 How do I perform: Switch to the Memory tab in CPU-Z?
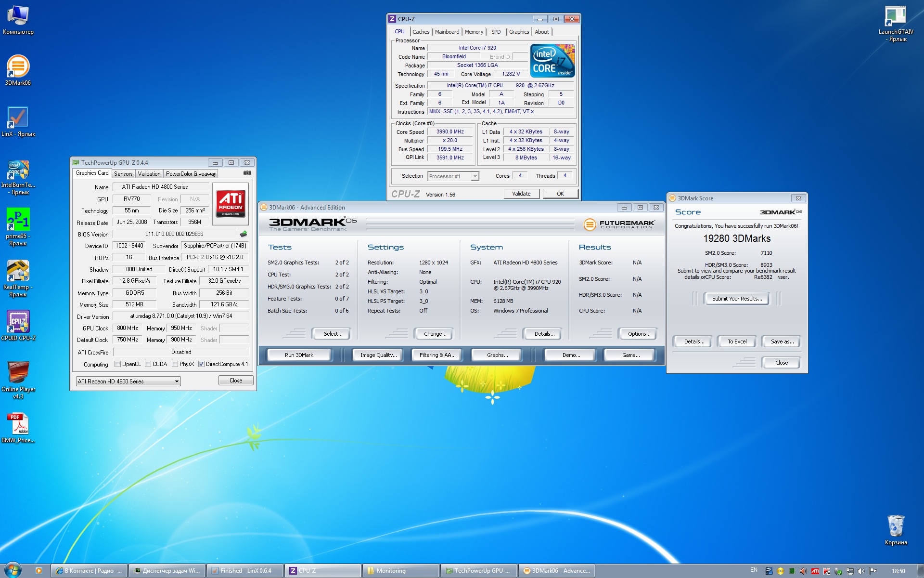[x=474, y=32]
